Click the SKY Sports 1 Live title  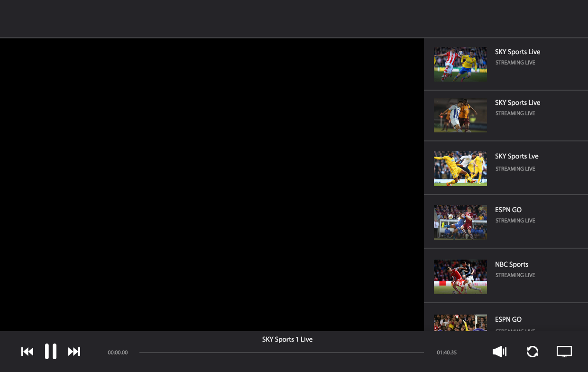pos(287,339)
